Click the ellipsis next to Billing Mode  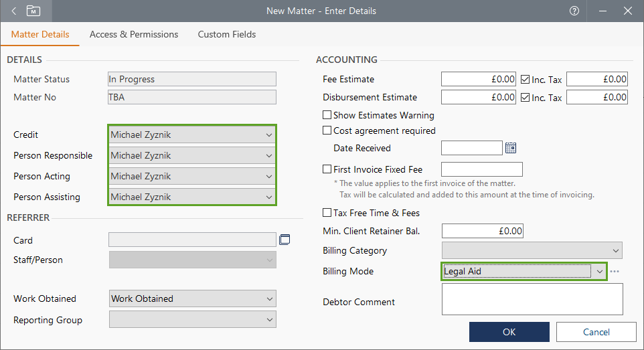point(615,272)
